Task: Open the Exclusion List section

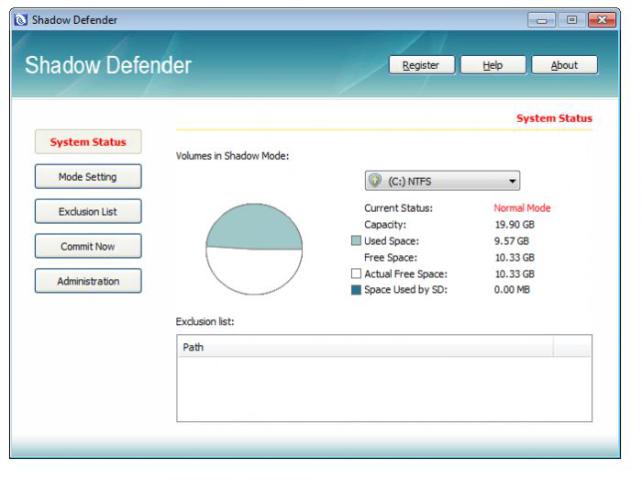Action: tap(88, 211)
